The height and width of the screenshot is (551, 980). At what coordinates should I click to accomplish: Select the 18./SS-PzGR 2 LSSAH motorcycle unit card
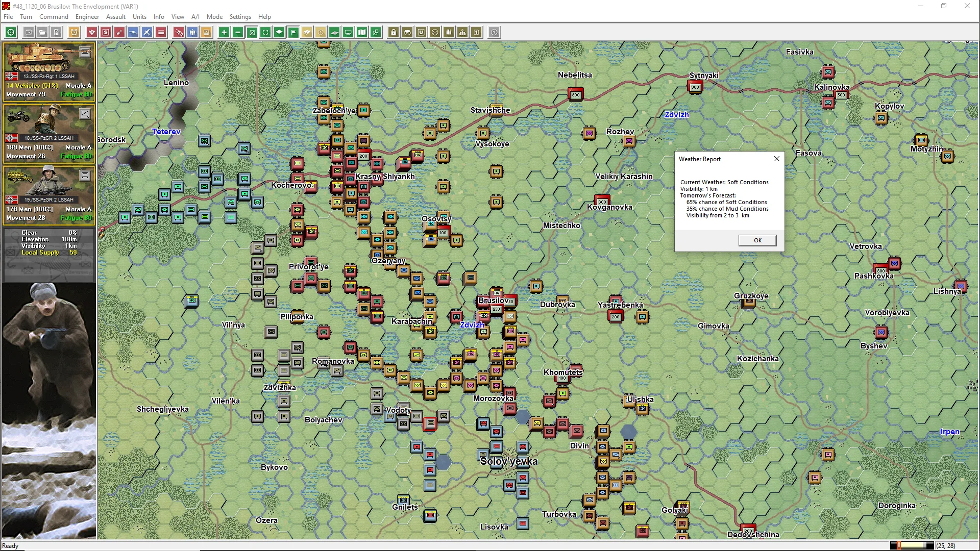click(x=49, y=134)
